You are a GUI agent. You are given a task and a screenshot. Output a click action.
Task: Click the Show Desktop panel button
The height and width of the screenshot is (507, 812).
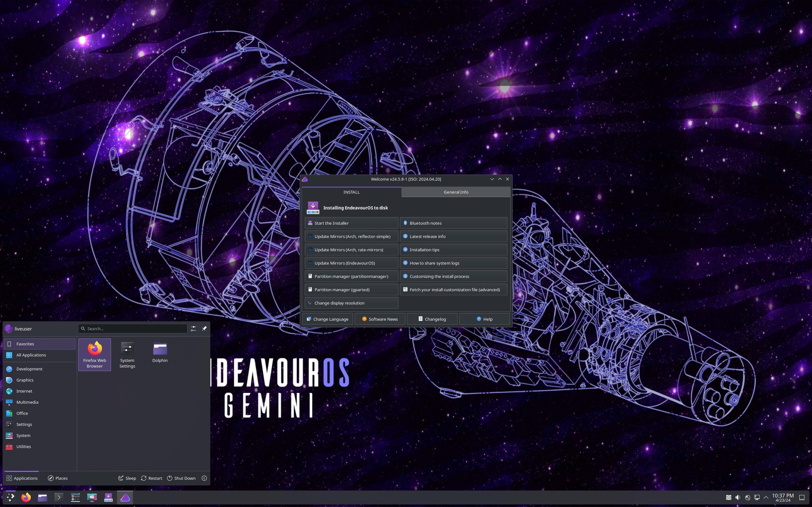click(802, 497)
